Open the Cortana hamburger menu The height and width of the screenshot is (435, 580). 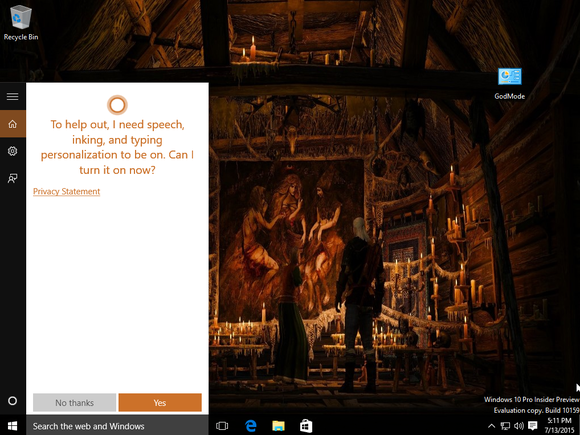coord(13,97)
